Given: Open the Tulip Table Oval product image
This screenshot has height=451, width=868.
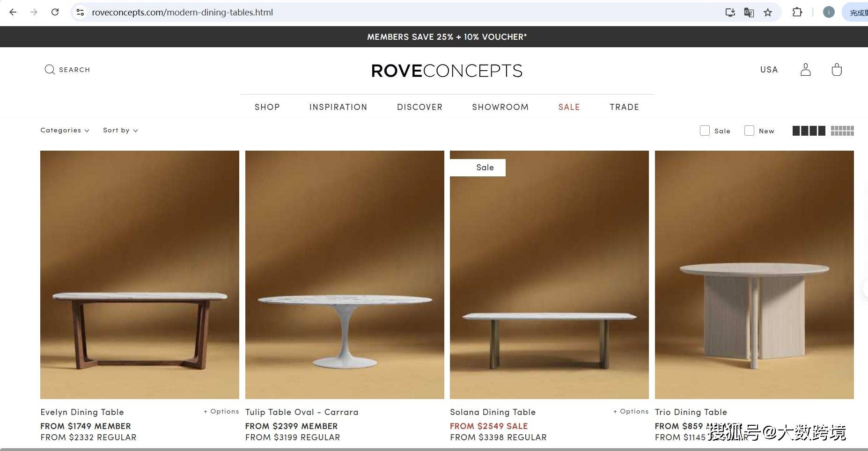Looking at the screenshot, I should (x=345, y=275).
